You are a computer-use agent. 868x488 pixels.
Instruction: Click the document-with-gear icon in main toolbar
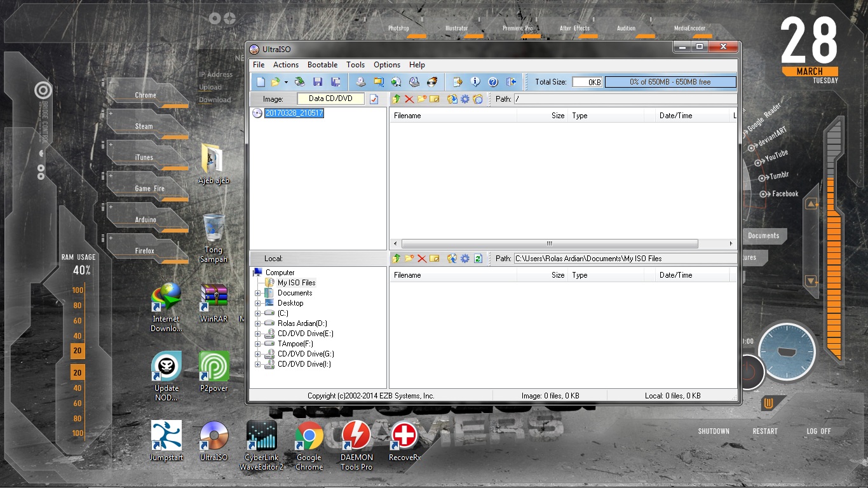pos(457,82)
